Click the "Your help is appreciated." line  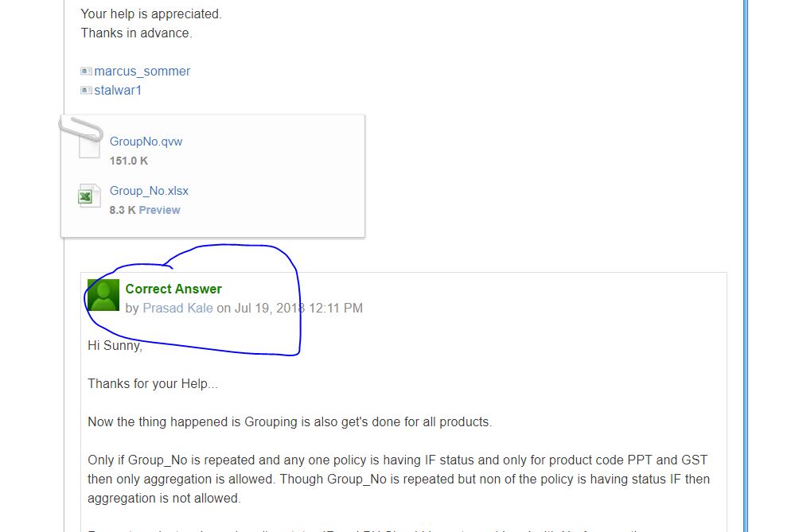tap(151, 14)
